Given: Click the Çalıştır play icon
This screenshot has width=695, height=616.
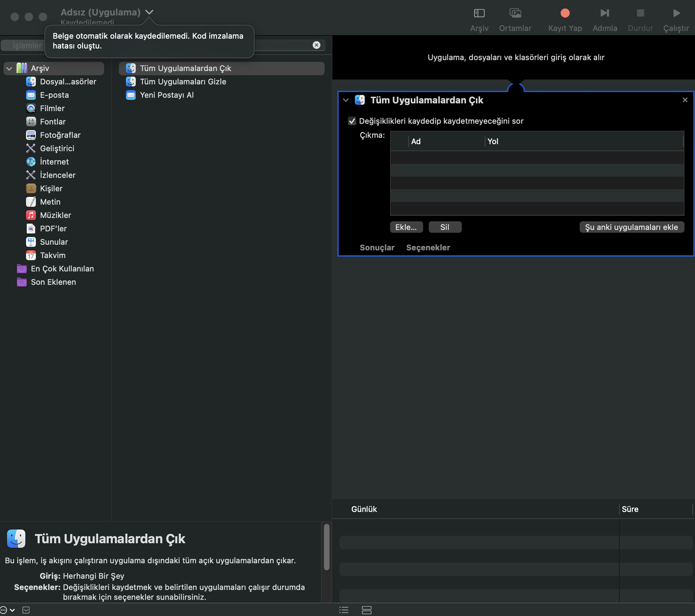Looking at the screenshot, I should [x=676, y=13].
